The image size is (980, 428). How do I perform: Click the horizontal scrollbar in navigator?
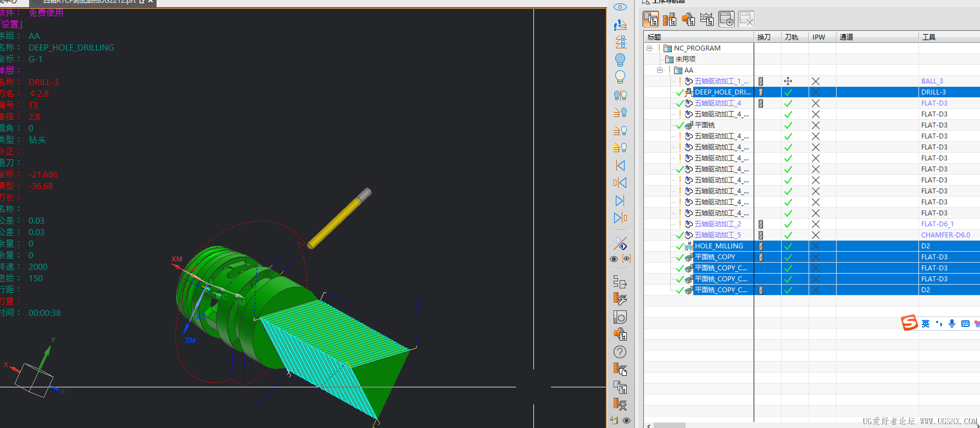point(669,425)
